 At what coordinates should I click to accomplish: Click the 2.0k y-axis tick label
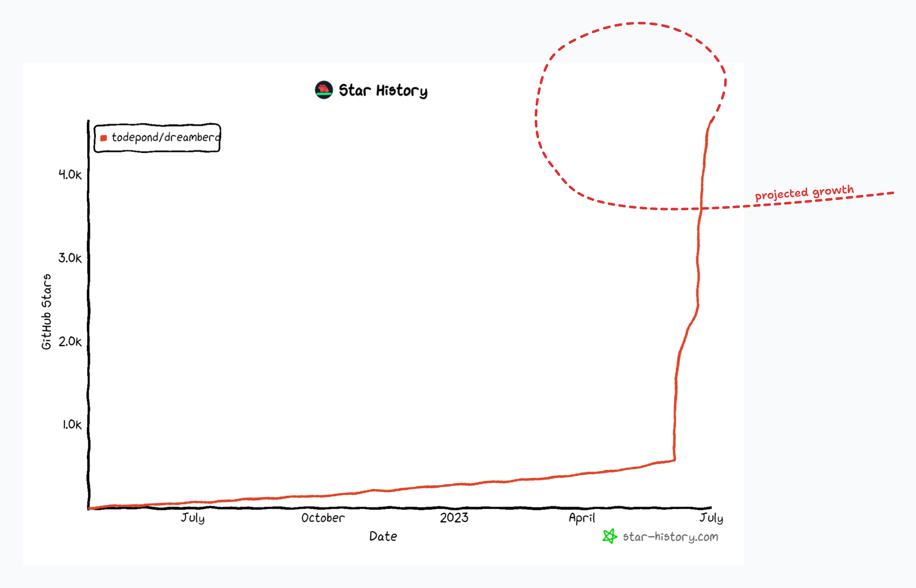[x=70, y=341]
